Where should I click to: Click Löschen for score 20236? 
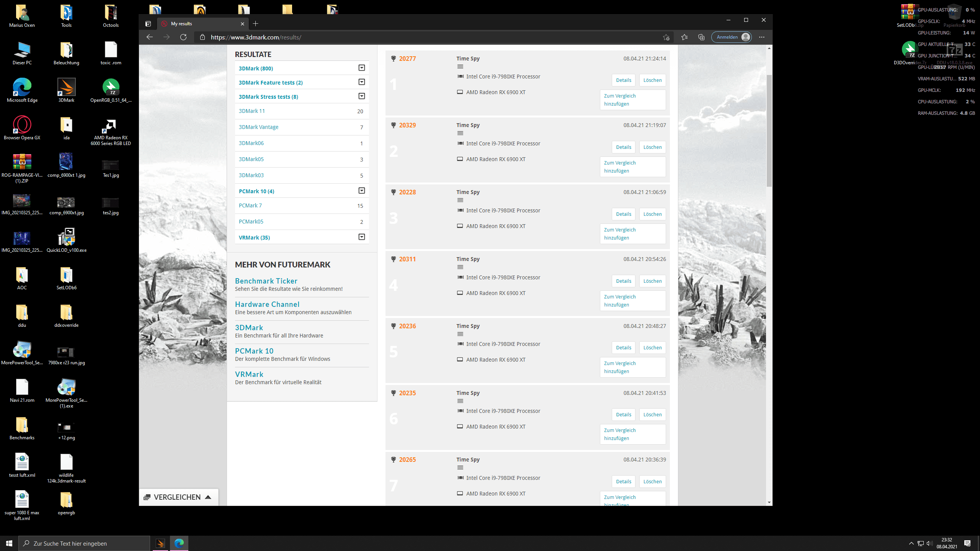(652, 347)
